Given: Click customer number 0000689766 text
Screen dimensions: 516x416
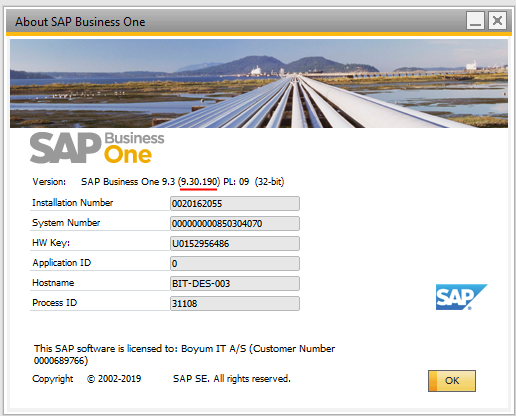Looking at the screenshot, I should click(61, 361).
